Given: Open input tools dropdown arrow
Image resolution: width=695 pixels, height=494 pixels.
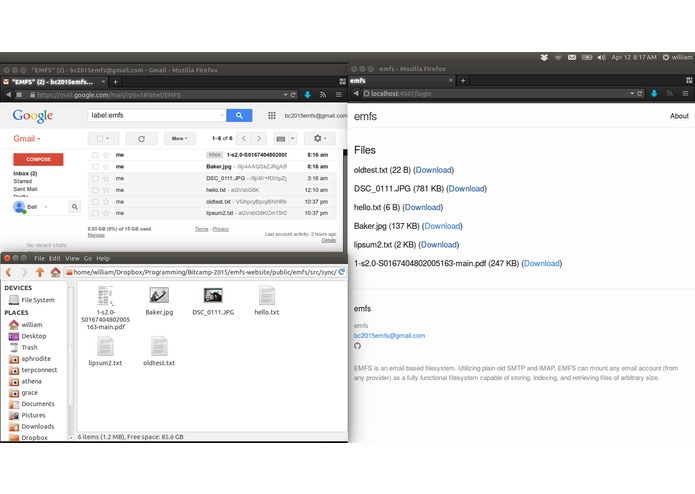Looking at the screenshot, I should coord(293,139).
